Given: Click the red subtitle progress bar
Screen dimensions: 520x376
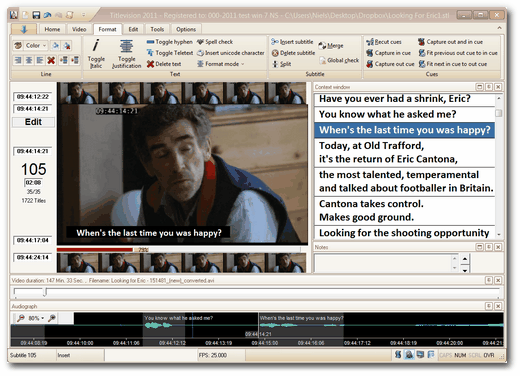Looking at the screenshot, I should click(95, 249).
